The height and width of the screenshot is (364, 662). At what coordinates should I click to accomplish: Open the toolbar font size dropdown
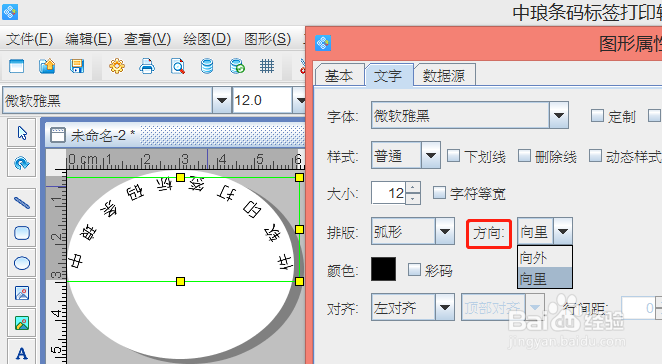299,100
